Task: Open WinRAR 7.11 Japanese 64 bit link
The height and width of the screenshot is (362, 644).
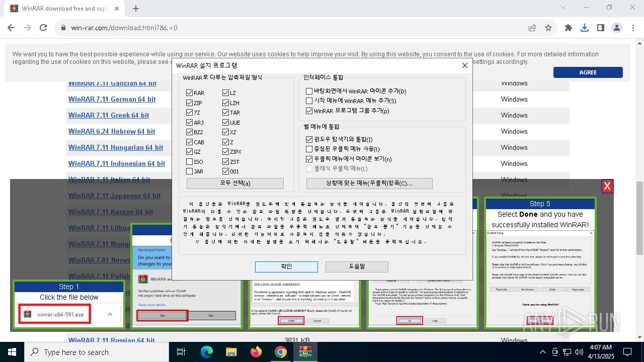Action: [115, 196]
